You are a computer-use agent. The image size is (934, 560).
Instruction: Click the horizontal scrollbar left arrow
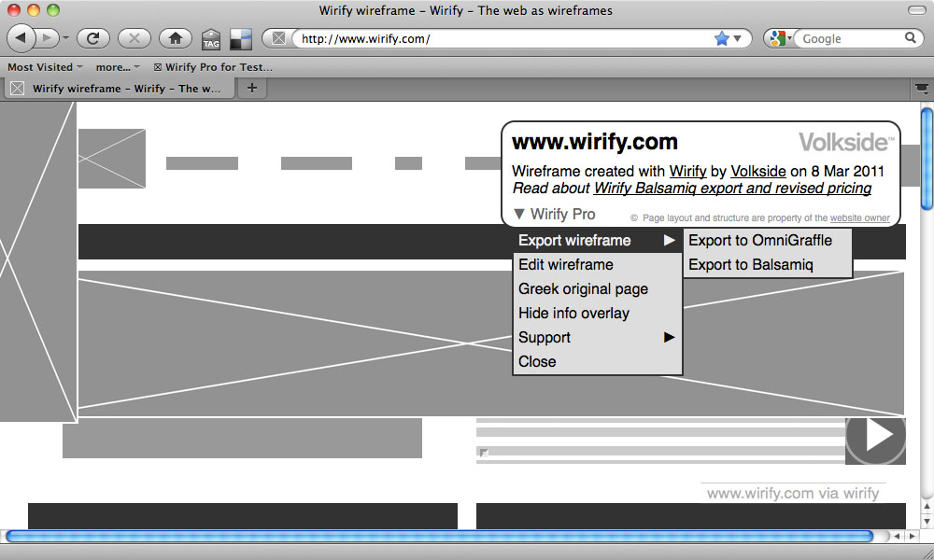[x=897, y=536]
